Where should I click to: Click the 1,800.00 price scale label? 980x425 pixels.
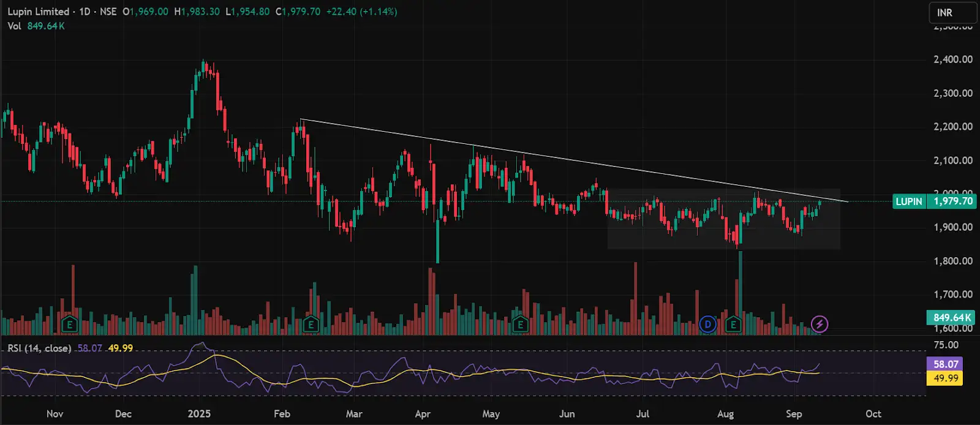click(953, 261)
